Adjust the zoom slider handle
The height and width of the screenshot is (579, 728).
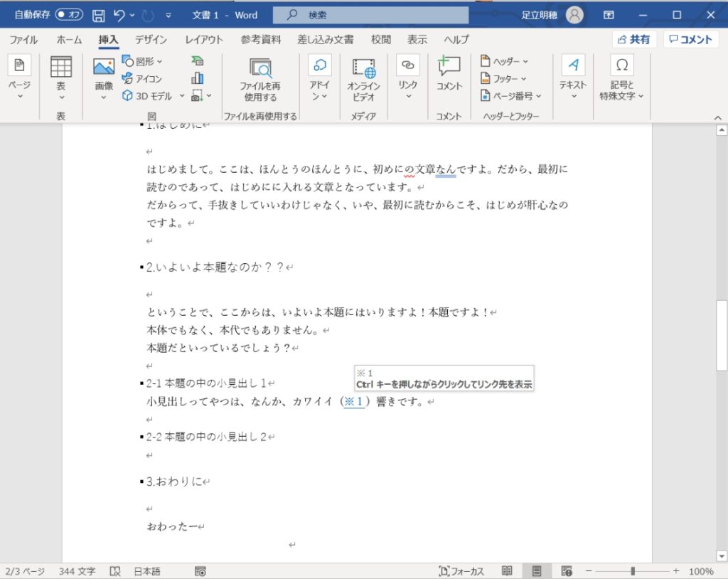click(632, 571)
